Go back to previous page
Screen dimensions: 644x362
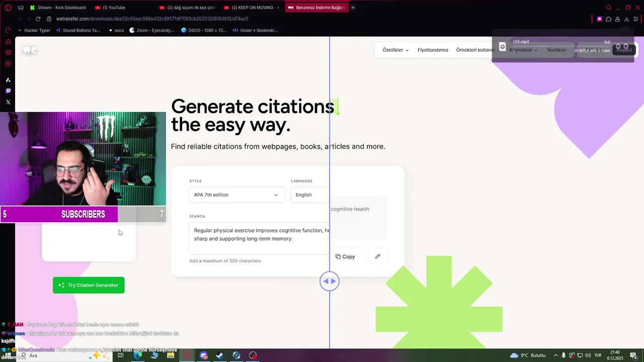click(20, 19)
